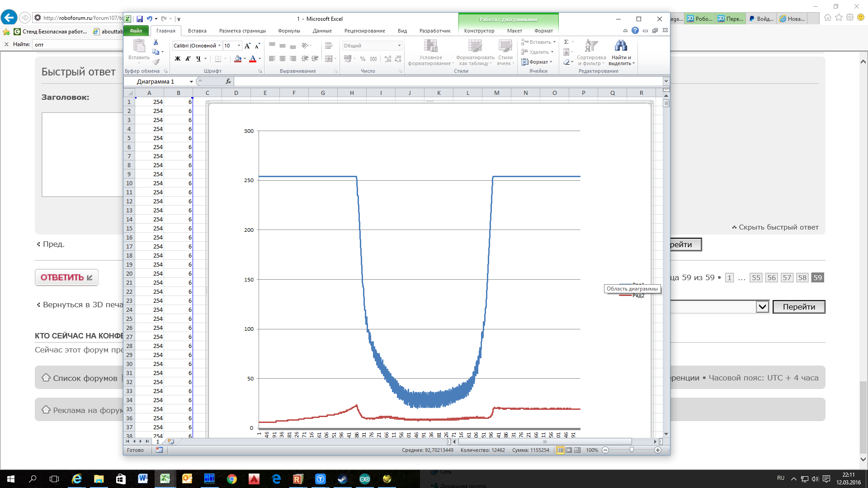The height and width of the screenshot is (488, 868).
Task: Open Excel from the Windows taskbar
Action: 165,479
